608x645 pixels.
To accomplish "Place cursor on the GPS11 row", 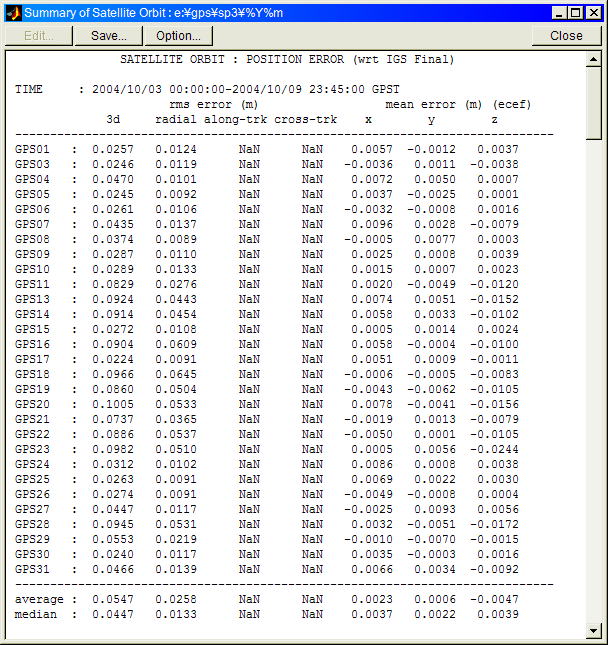I will [270, 284].
